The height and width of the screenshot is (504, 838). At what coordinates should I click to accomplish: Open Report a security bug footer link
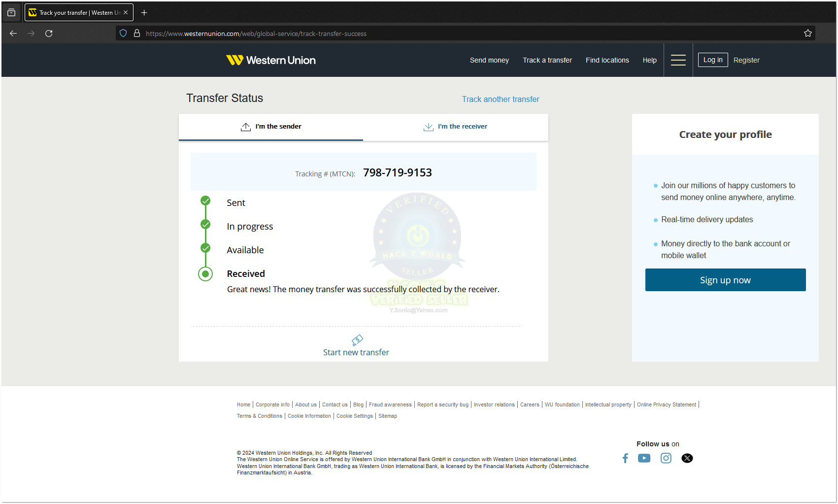tap(443, 404)
